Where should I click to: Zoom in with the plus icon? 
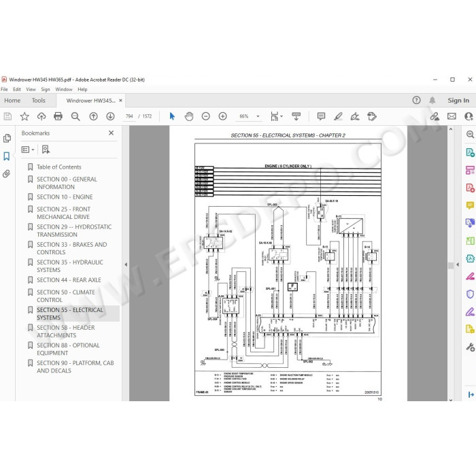(223, 116)
